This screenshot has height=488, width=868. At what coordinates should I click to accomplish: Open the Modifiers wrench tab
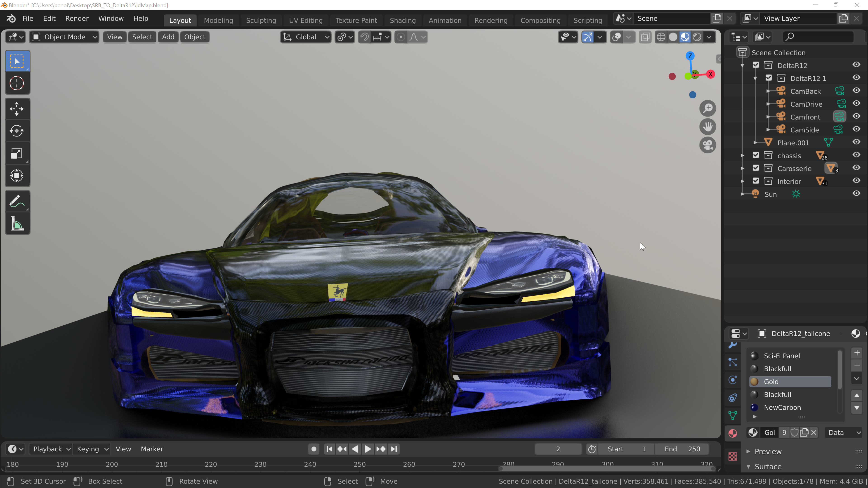click(733, 345)
